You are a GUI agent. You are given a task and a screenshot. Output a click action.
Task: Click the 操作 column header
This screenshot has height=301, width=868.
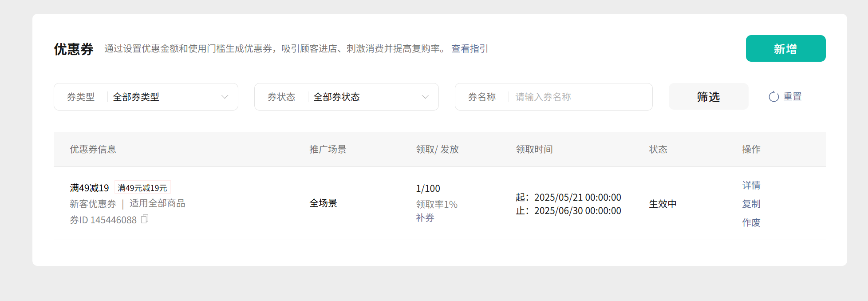(x=751, y=149)
